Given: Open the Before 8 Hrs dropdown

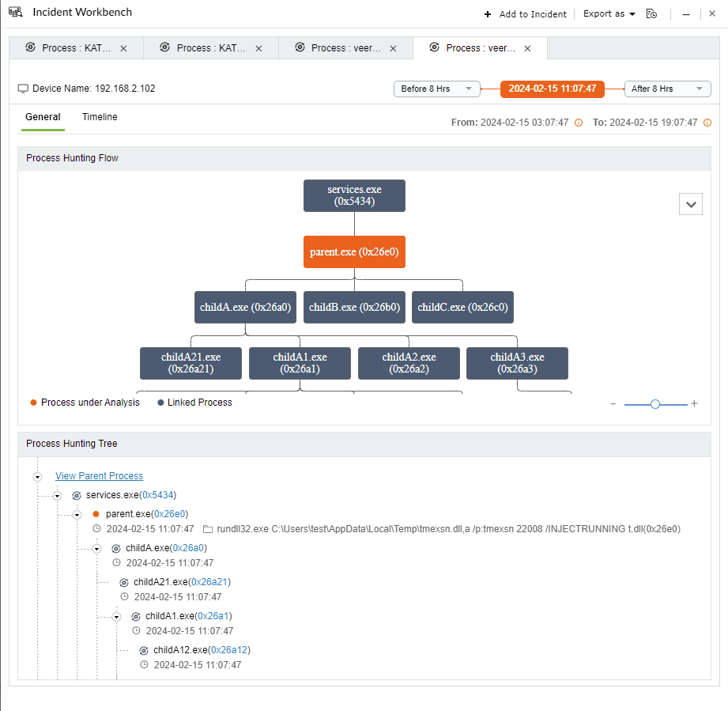Looking at the screenshot, I should (x=436, y=89).
